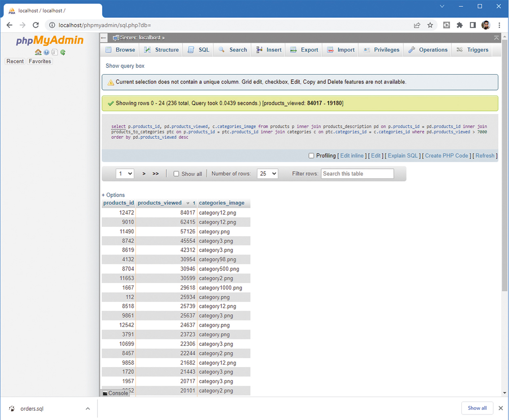509x420 pixels.
Task: Click the Explain SQL link
Action: pos(402,156)
